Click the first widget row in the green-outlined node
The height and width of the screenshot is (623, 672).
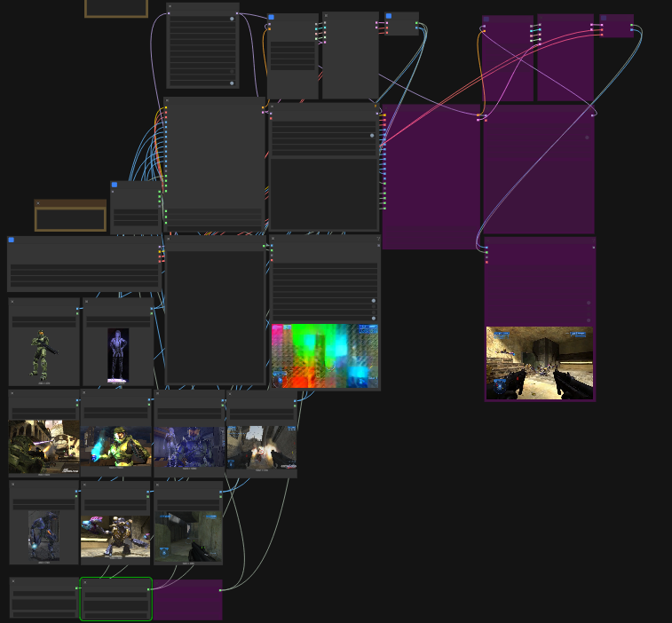click(115, 595)
